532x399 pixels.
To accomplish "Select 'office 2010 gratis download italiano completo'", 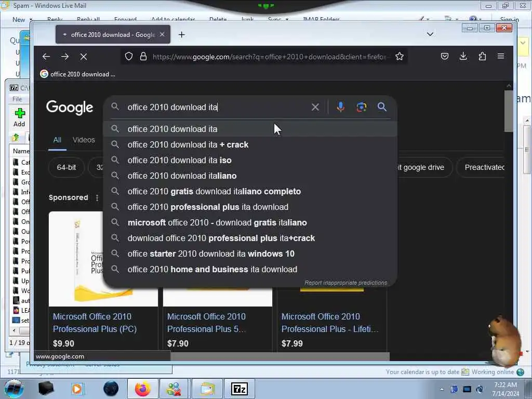I will tap(250, 191).
